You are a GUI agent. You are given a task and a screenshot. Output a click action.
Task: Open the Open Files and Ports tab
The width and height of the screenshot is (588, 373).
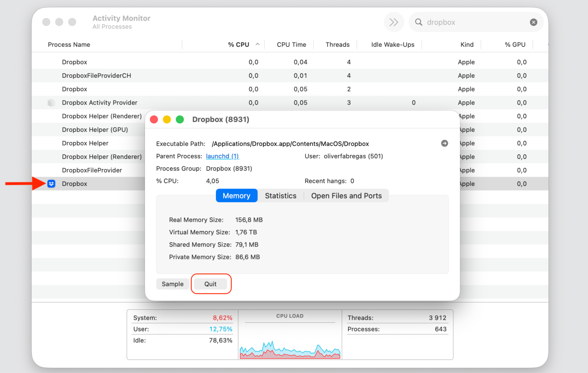[346, 195]
